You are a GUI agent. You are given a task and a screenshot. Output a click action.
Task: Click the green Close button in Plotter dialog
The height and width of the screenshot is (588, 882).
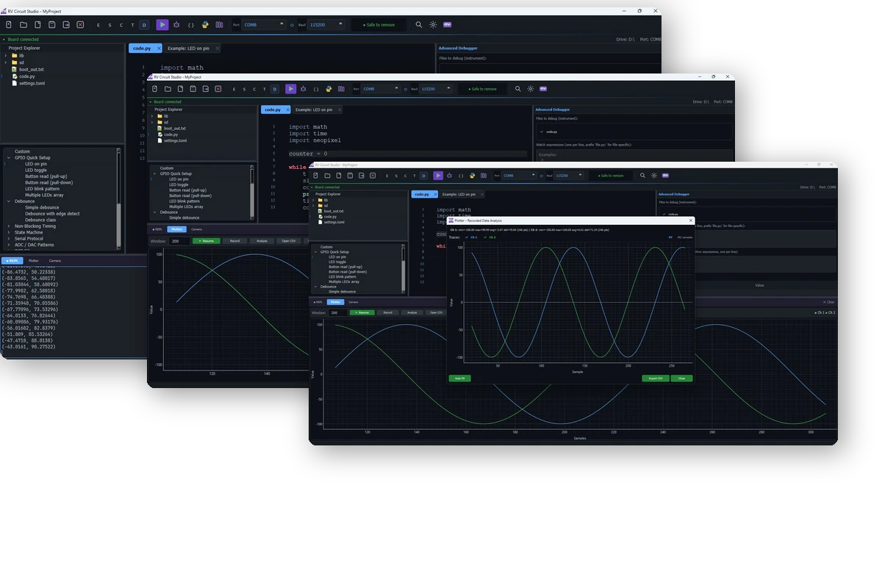(681, 379)
